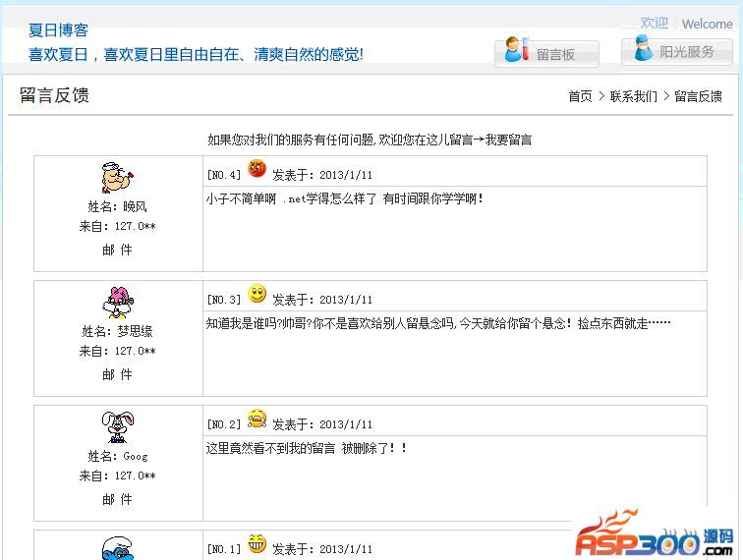Go to 首页 in breadcrumb
This screenshot has width=743, height=560.
point(580,96)
